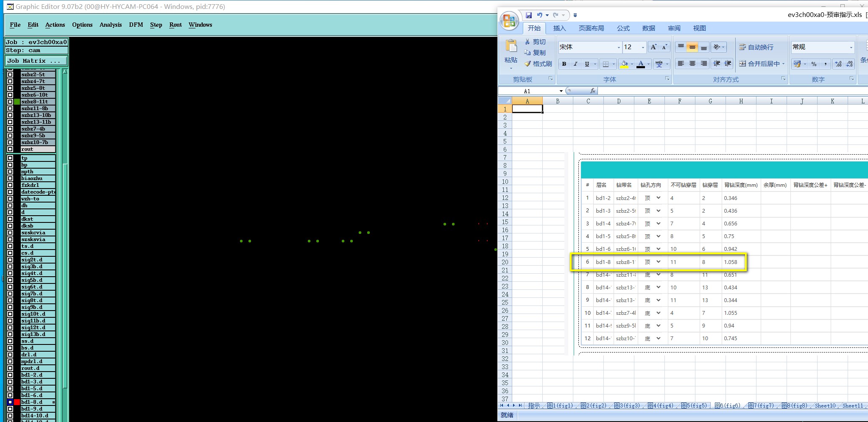Switch to the 插入 (Insert) ribbon tab
868x422 pixels.
559,28
